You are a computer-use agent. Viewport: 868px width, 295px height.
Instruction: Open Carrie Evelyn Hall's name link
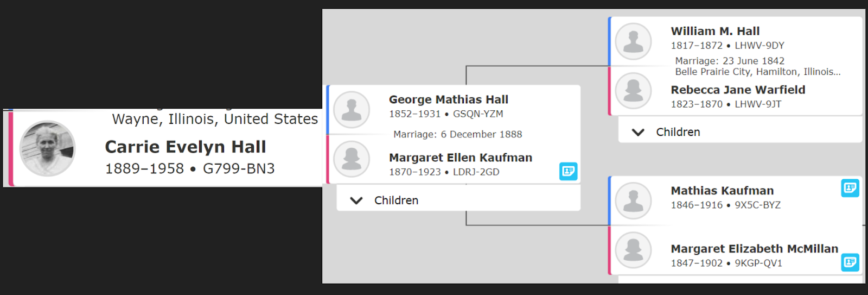(x=186, y=147)
